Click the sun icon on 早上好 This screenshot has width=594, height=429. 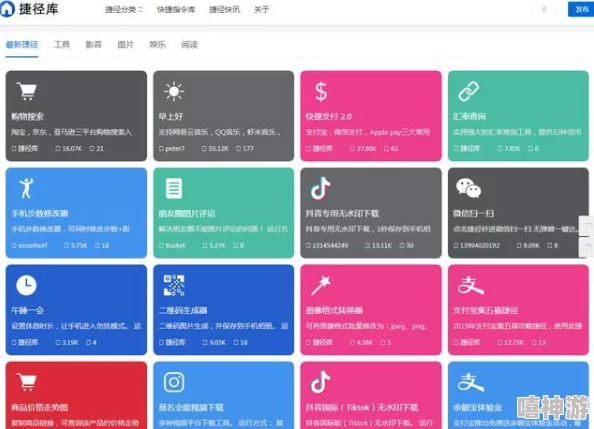(174, 91)
